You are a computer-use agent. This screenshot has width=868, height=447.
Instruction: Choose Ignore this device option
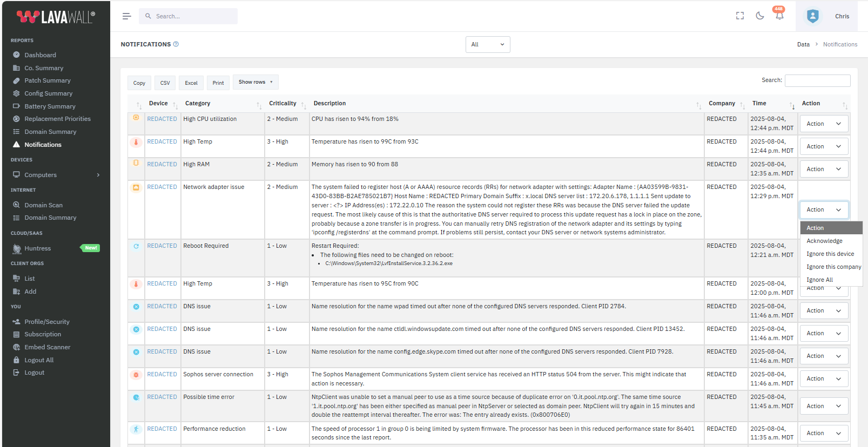point(830,254)
